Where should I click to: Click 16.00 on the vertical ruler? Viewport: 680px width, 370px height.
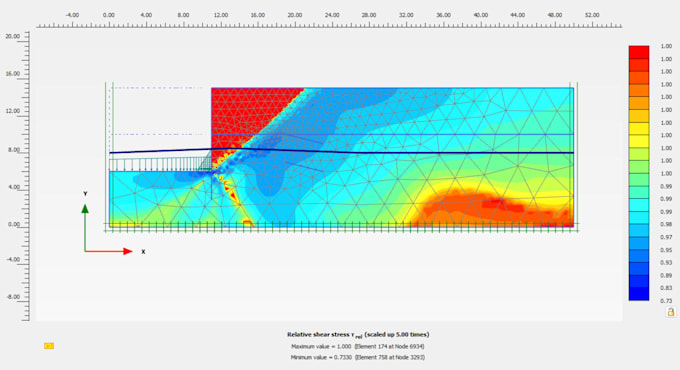(12, 74)
